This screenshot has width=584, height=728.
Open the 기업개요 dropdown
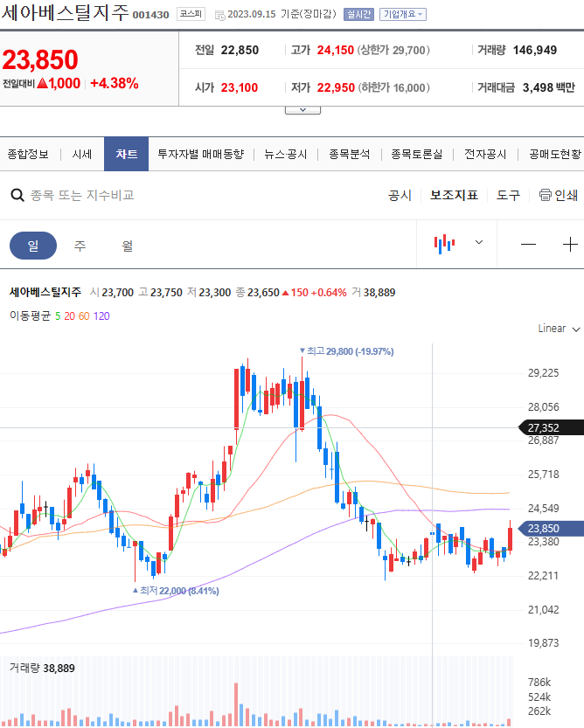click(403, 14)
